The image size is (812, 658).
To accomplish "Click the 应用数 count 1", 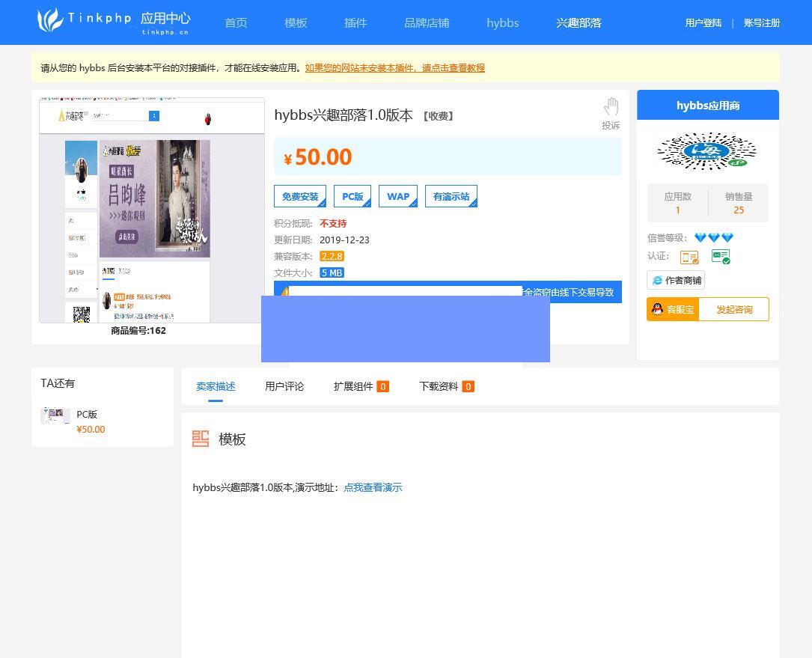I will point(677,210).
